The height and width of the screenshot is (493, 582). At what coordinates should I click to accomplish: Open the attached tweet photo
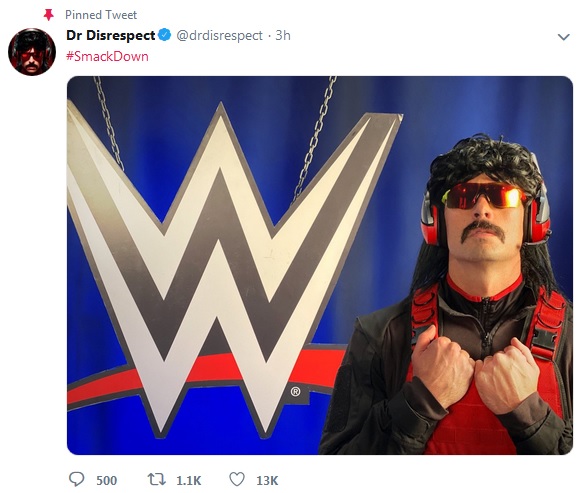click(x=320, y=265)
